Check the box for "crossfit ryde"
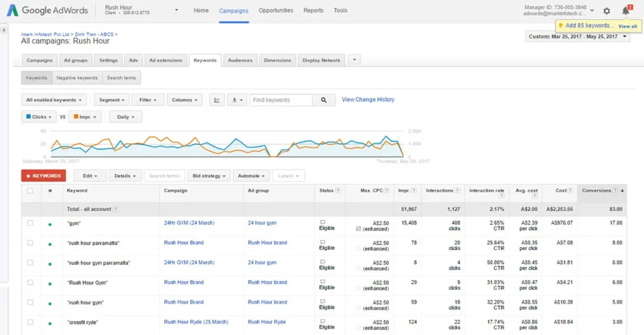Viewport: 644px width, 335px height. tap(30, 322)
